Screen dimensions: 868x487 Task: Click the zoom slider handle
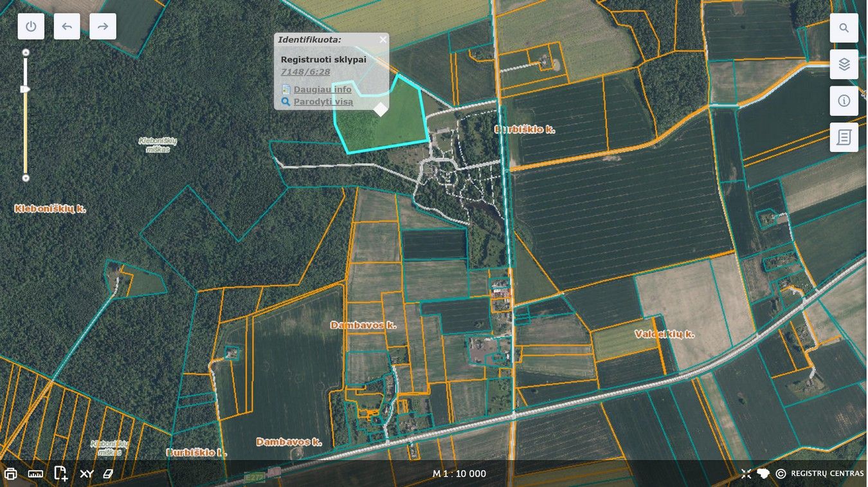tap(26, 89)
